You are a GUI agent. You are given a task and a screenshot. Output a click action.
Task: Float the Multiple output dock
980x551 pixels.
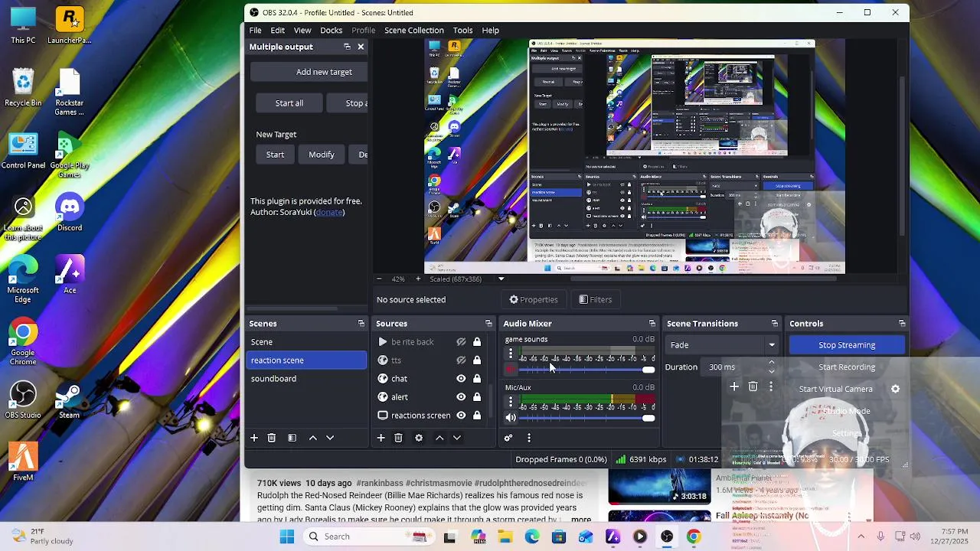[347, 47]
